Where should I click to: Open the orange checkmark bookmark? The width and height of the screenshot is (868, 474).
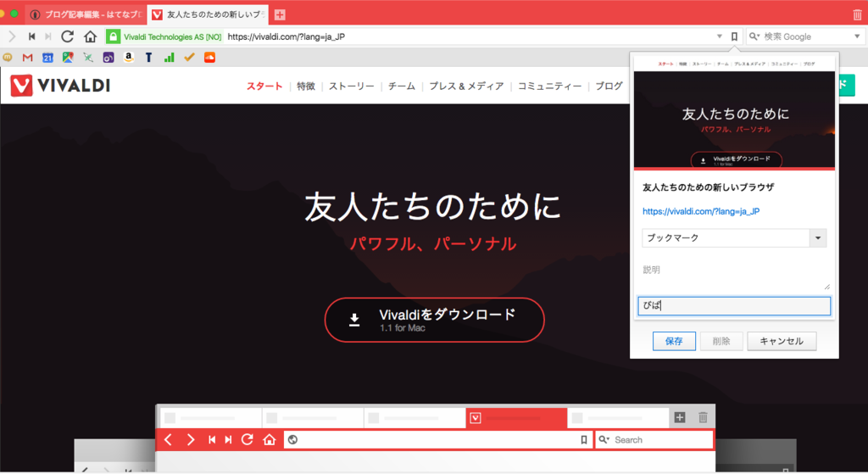(x=189, y=57)
